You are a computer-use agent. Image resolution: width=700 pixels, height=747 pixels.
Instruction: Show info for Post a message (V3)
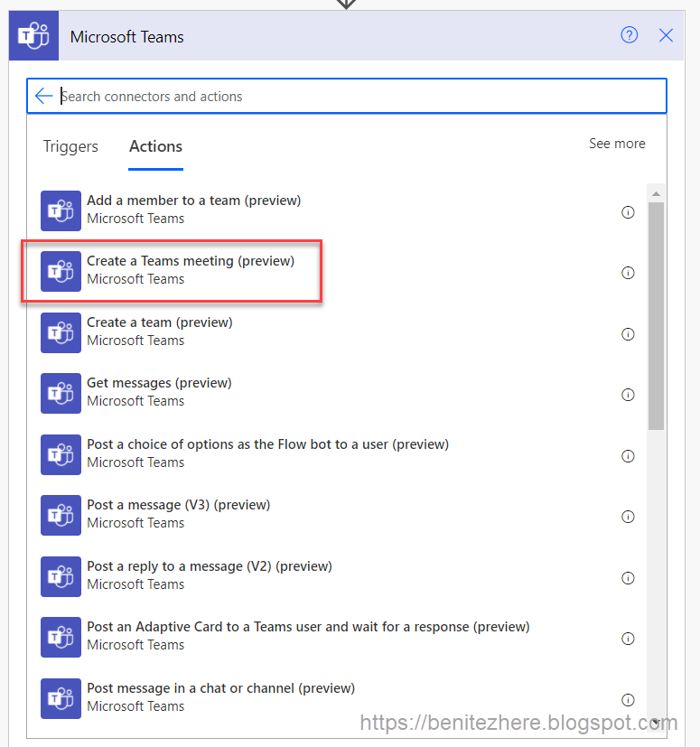(628, 517)
